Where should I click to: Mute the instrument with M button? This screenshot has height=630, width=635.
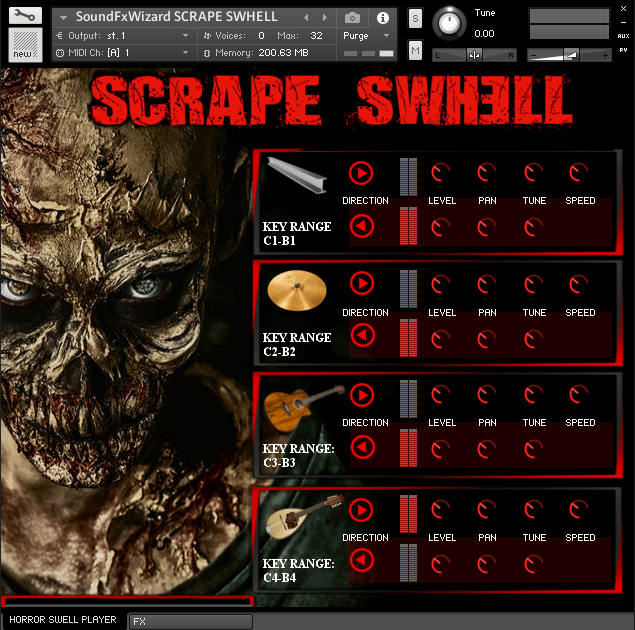(415, 50)
